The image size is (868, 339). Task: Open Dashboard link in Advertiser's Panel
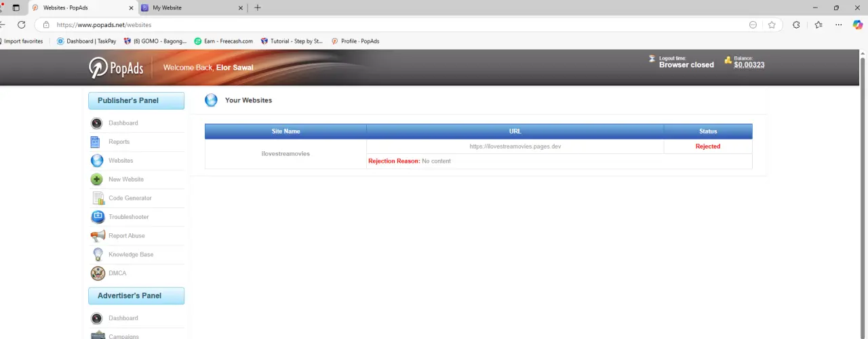click(123, 318)
